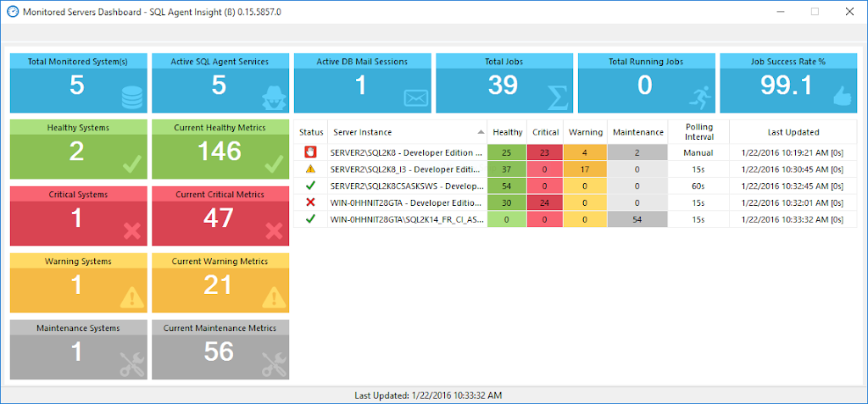868x404 pixels.
Task: Click the database icon in Total Monitored System(s) tile
Action: (131, 97)
